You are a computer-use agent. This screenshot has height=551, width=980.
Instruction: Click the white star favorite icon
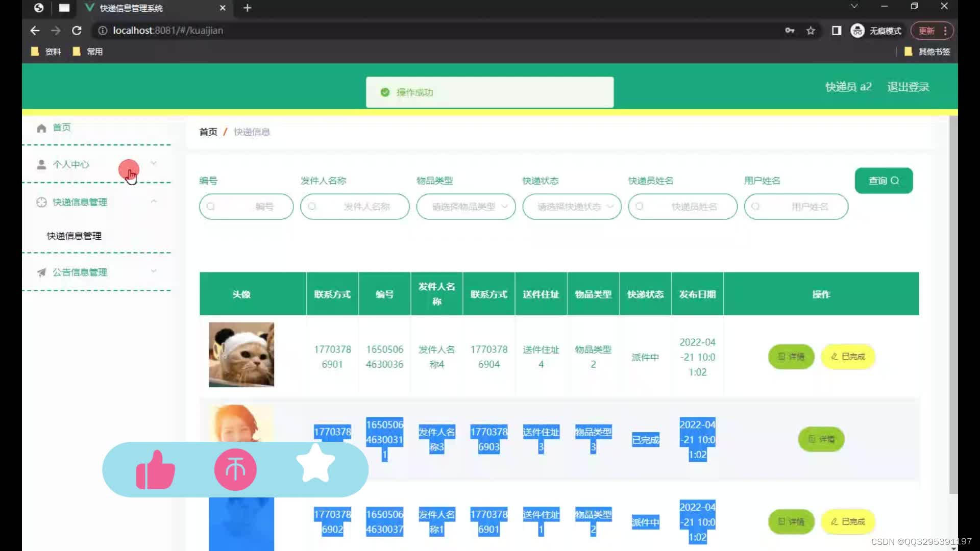point(315,463)
